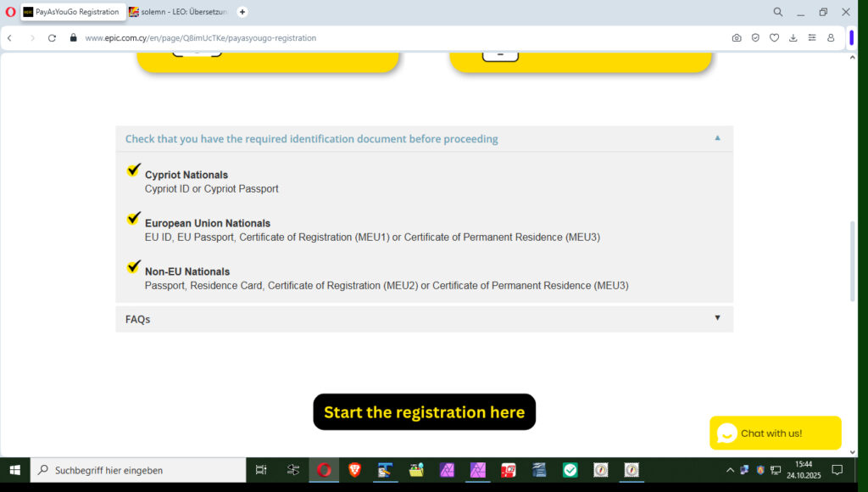Expand the FAQs section

click(717, 318)
